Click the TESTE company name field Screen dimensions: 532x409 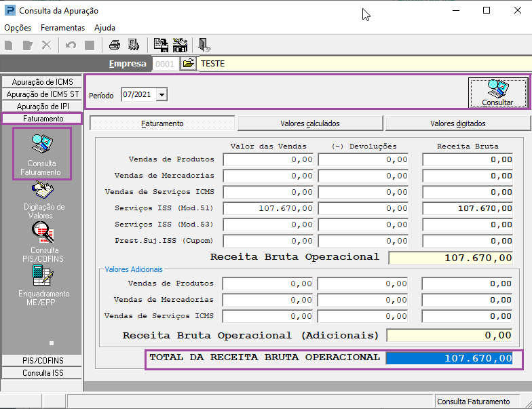click(365, 64)
